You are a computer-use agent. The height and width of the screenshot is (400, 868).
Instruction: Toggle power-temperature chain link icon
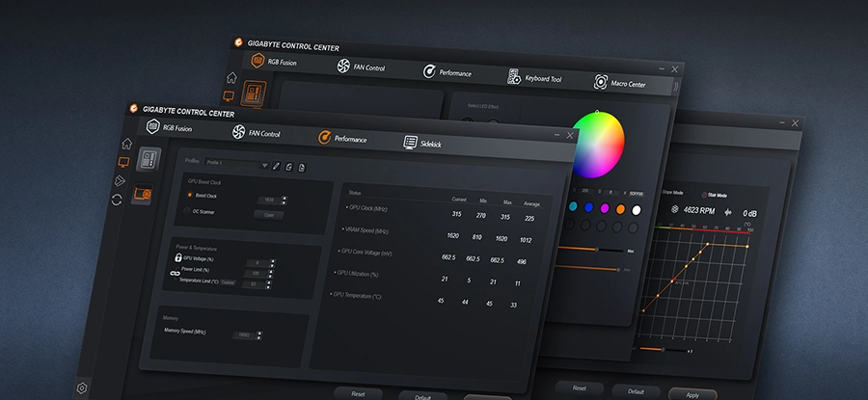click(175, 274)
